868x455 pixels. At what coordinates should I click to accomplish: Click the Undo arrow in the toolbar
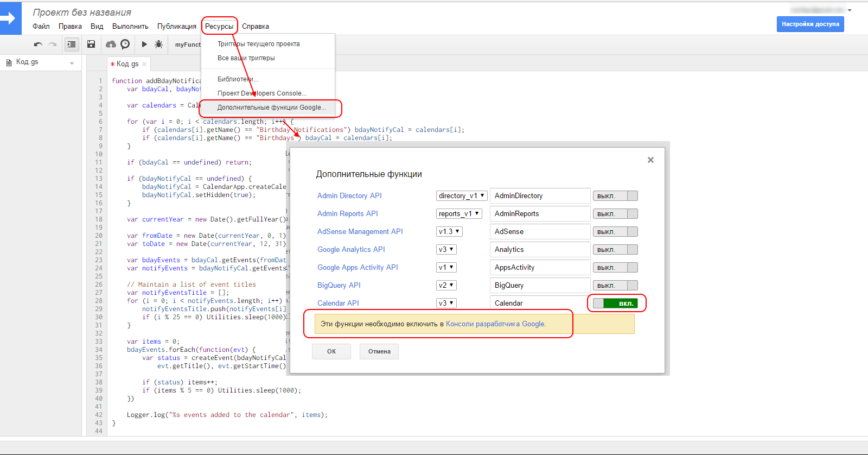pyautogui.click(x=38, y=45)
